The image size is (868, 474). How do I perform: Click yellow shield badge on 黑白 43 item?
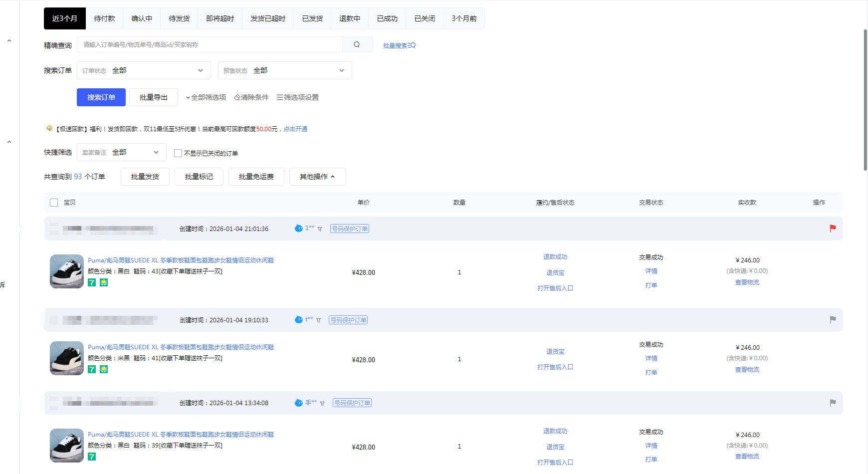tap(104, 282)
